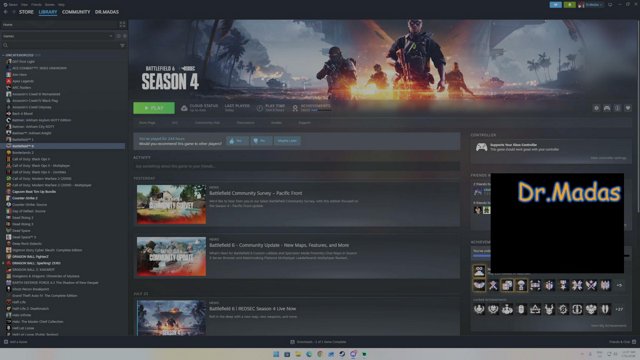Open REDSEC Season 4 Live Now thumbnail
The image size is (640, 360).
[x=171, y=318]
